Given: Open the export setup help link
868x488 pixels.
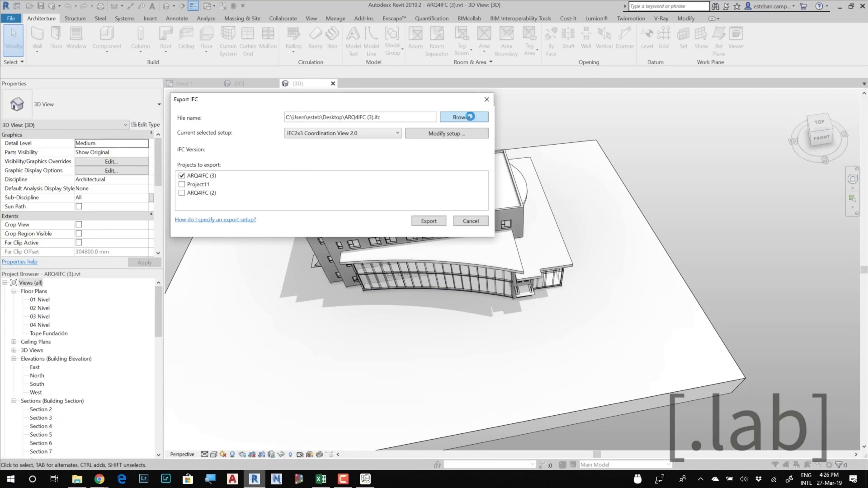Looking at the screenshot, I should coord(215,220).
